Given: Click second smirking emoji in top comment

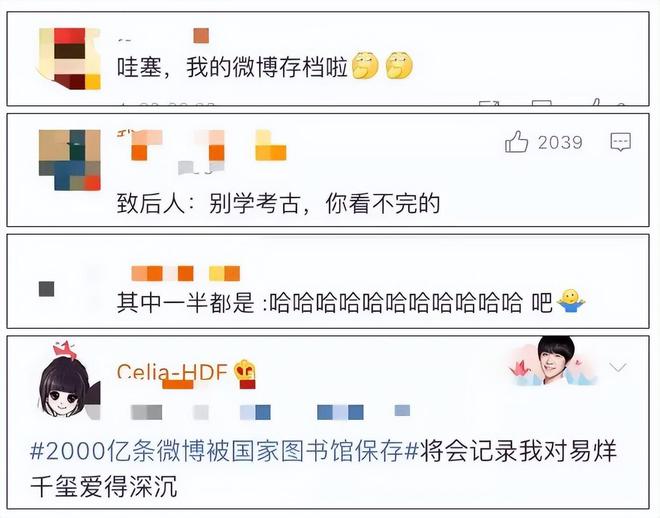Looking at the screenshot, I should coord(399,66).
